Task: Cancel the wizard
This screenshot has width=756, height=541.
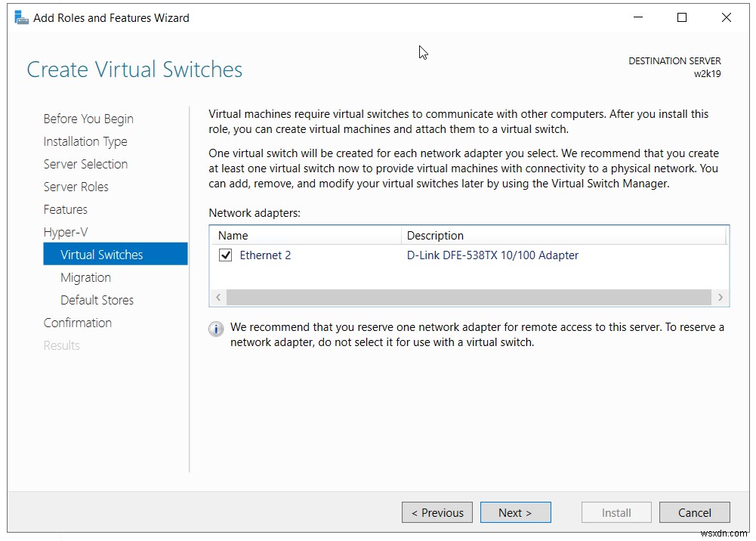Action: (x=694, y=512)
